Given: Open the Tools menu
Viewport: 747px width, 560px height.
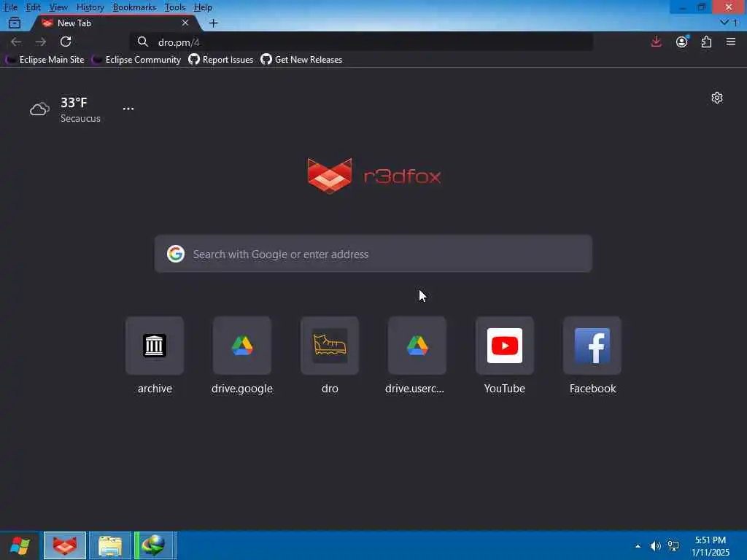Looking at the screenshot, I should click(x=175, y=7).
